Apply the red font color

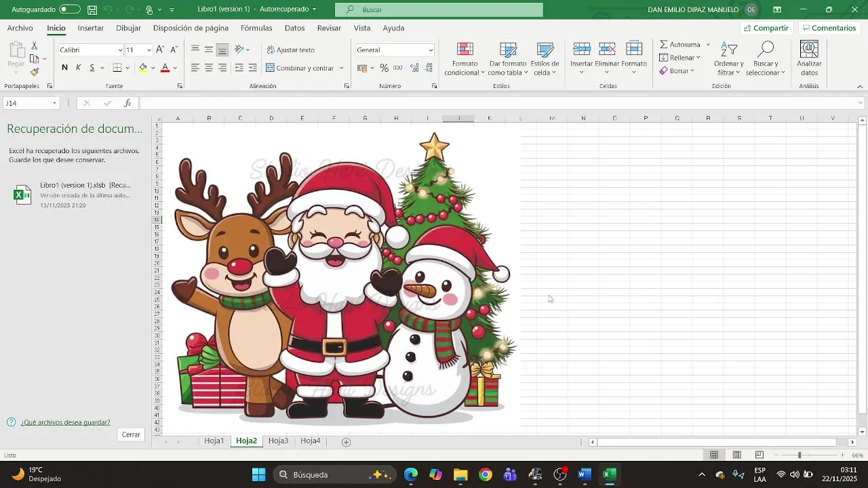click(165, 68)
